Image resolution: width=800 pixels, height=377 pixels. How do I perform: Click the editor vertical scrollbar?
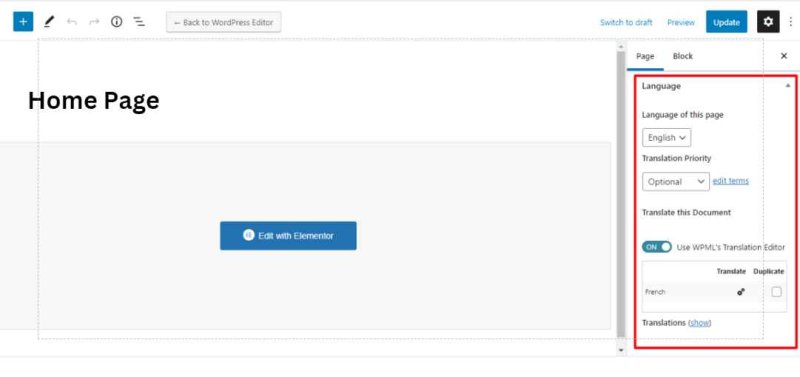[621, 194]
